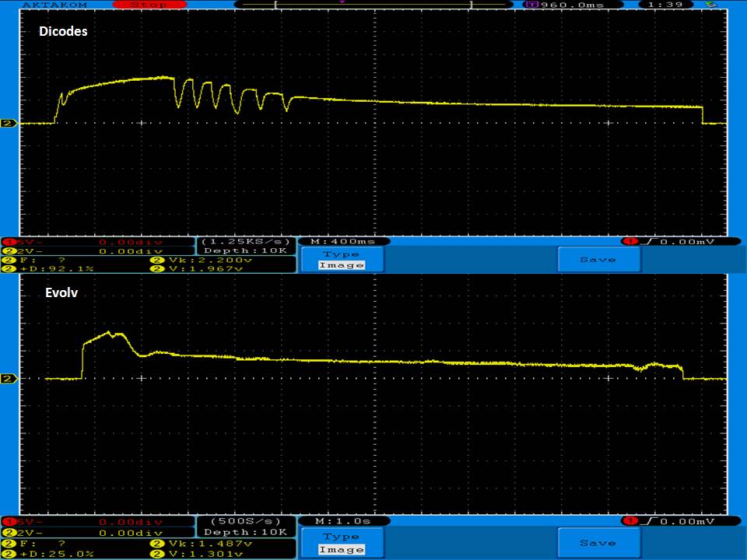
Task: Open Type Image selector in upper panel
Action: [342, 260]
